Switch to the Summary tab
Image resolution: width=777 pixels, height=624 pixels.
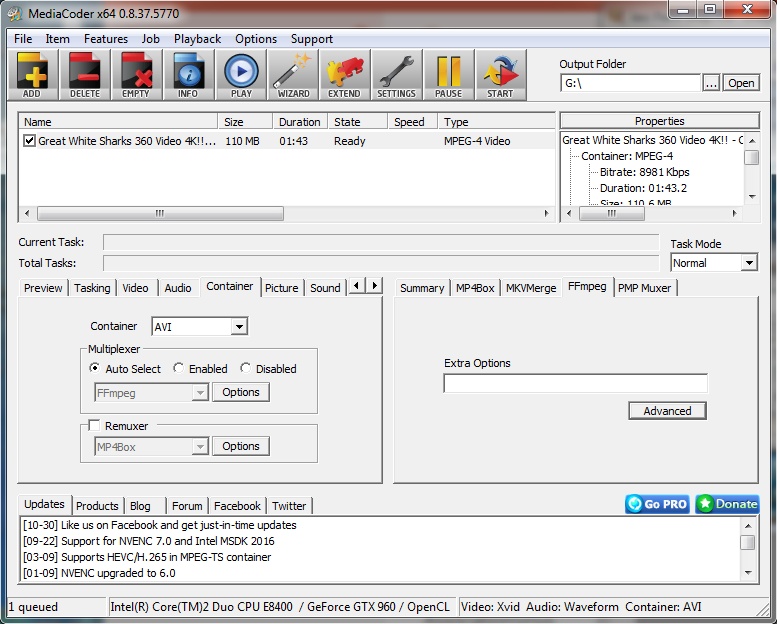(422, 288)
